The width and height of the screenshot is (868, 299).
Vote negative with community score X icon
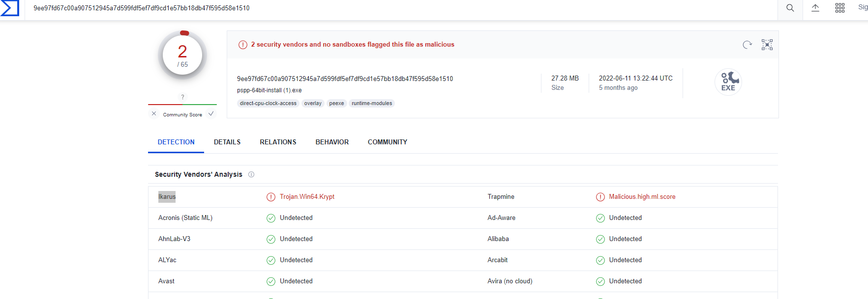(x=154, y=114)
